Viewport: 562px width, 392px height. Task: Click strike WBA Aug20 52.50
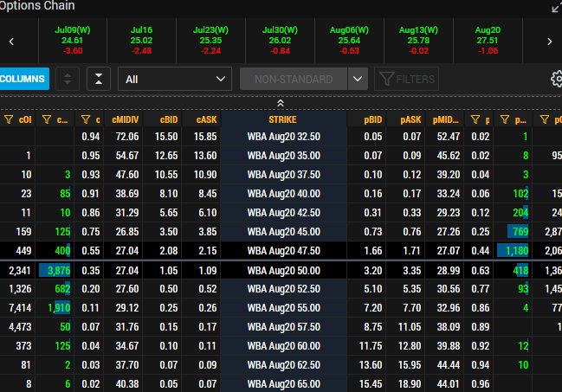click(x=283, y=289)
